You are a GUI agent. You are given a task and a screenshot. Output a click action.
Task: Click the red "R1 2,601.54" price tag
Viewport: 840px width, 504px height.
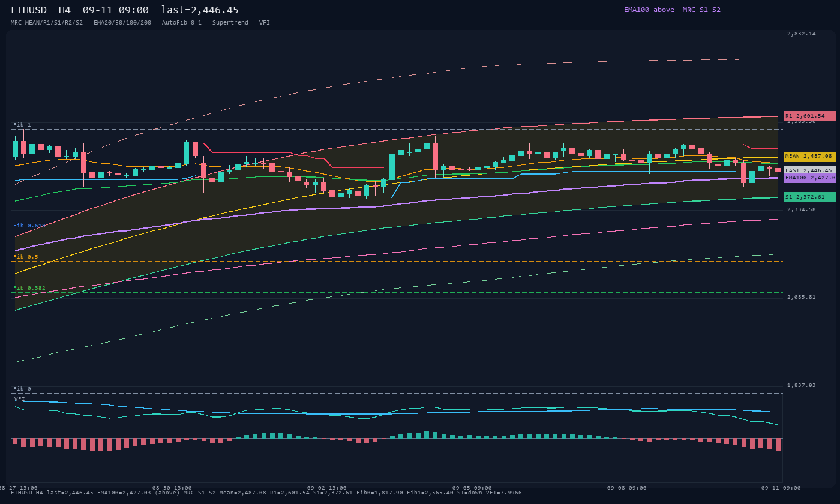[809, 116]
